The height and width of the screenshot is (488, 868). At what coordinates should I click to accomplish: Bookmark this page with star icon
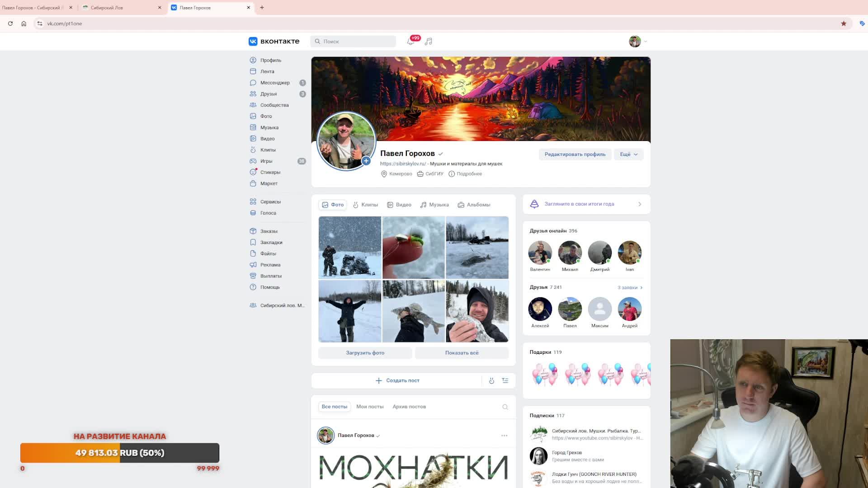click(x=844, y=23)
